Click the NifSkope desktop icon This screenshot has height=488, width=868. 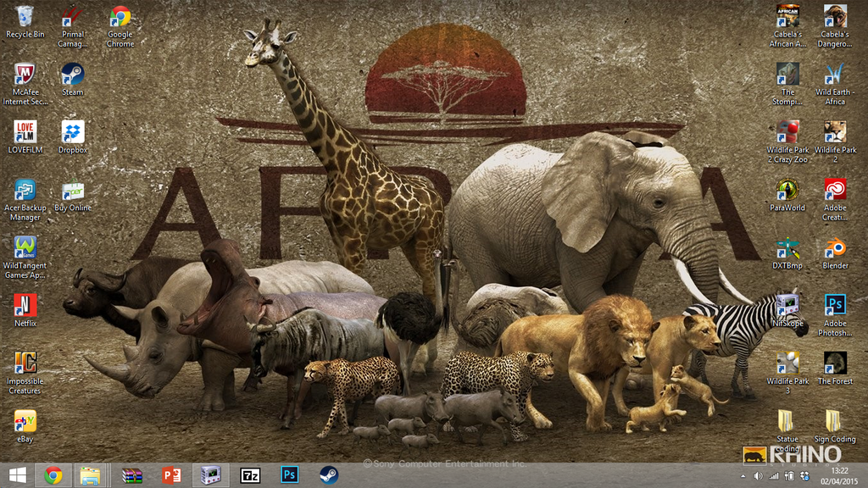787,305
